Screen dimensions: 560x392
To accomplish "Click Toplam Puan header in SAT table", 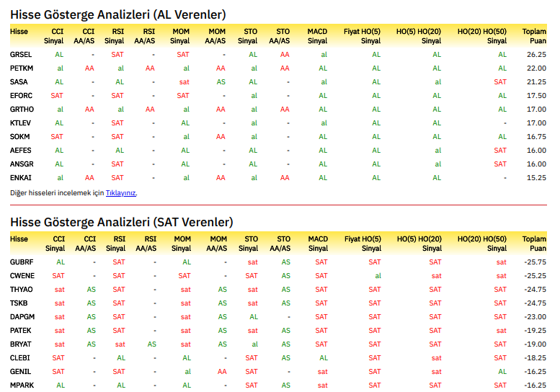I will tap(534, 244).
